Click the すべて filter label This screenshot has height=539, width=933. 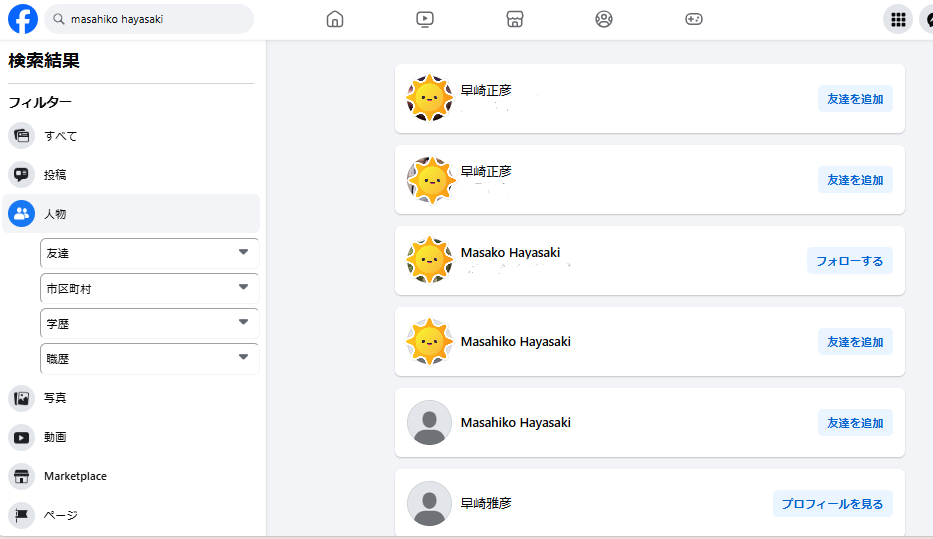pyautogui.click(x=61, y=136)
